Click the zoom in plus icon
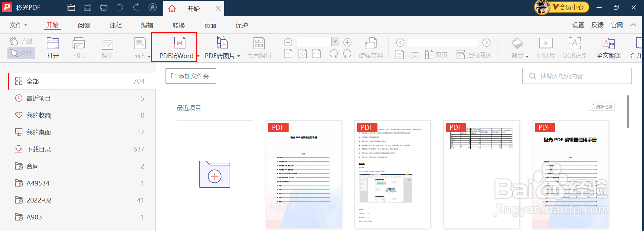644x231 pixels. pos(347,42)
